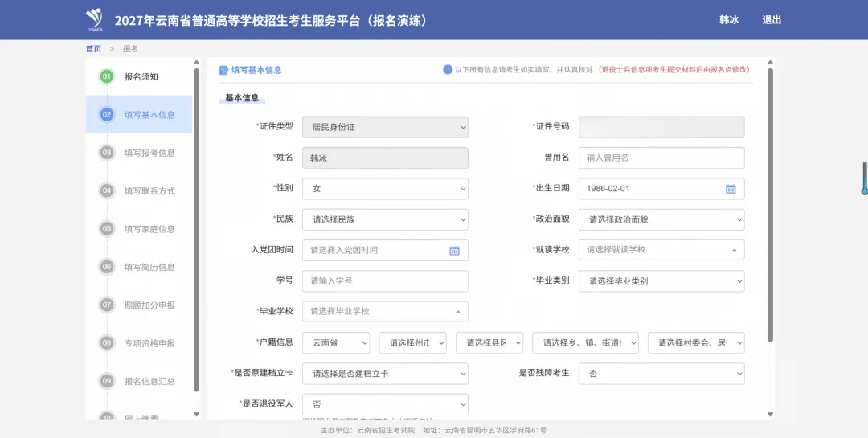Select 专项资格申报 step

point(139,342)
